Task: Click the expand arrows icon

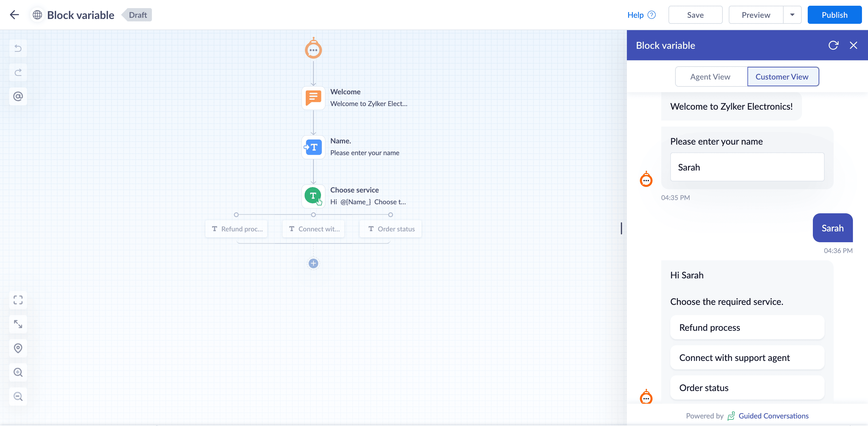Action: point(18,324)
